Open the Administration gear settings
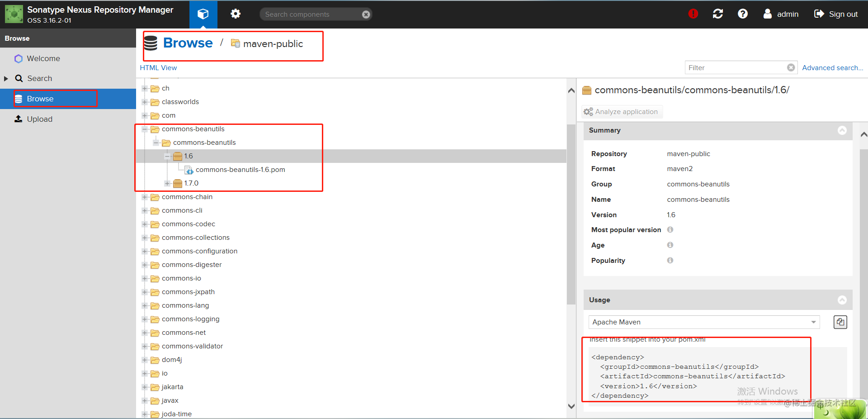The width and height of the screenshot is (868, 419). 235,14
